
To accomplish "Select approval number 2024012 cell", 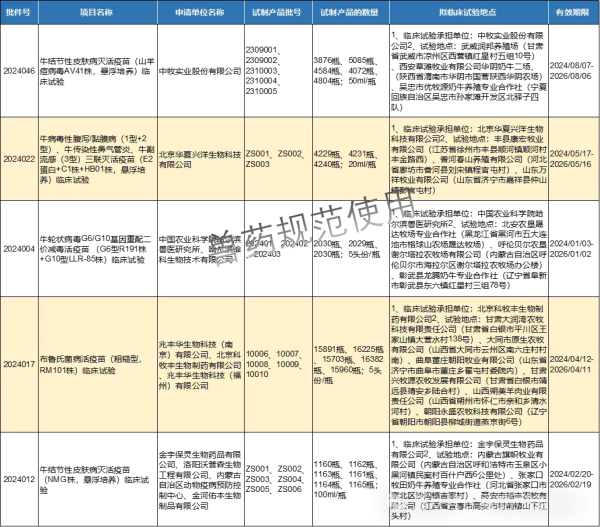I will (x=19, y=479).
